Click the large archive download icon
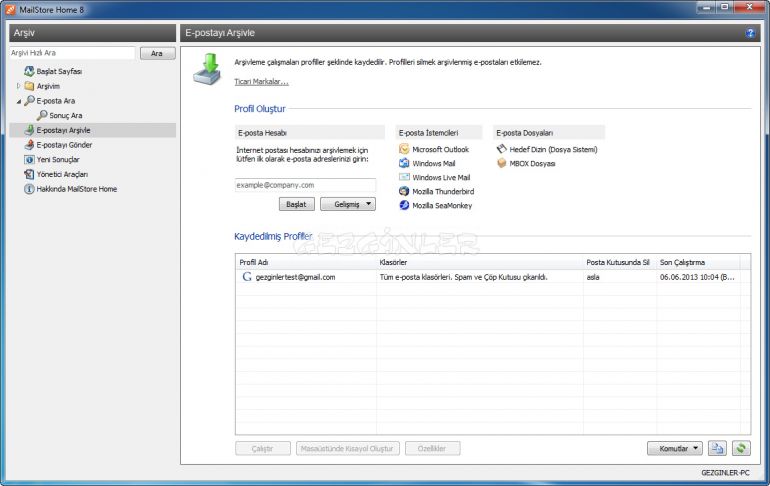This screenshot has height=486, width=770. click(x=207, y=69)
